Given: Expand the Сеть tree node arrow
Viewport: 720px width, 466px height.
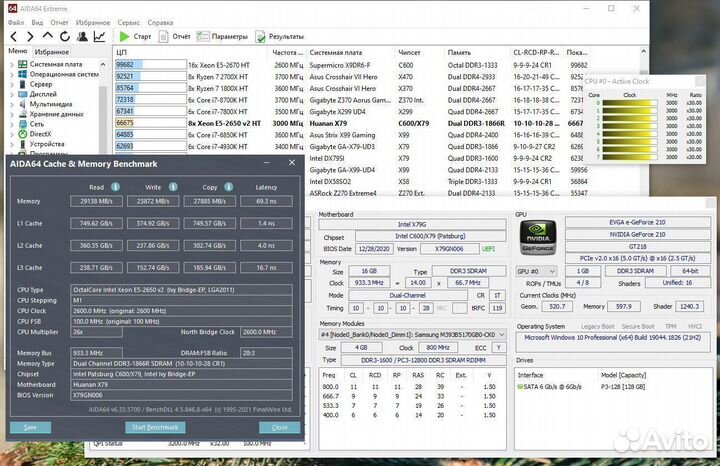Looking at the screenshot, I should click(12, 124).
